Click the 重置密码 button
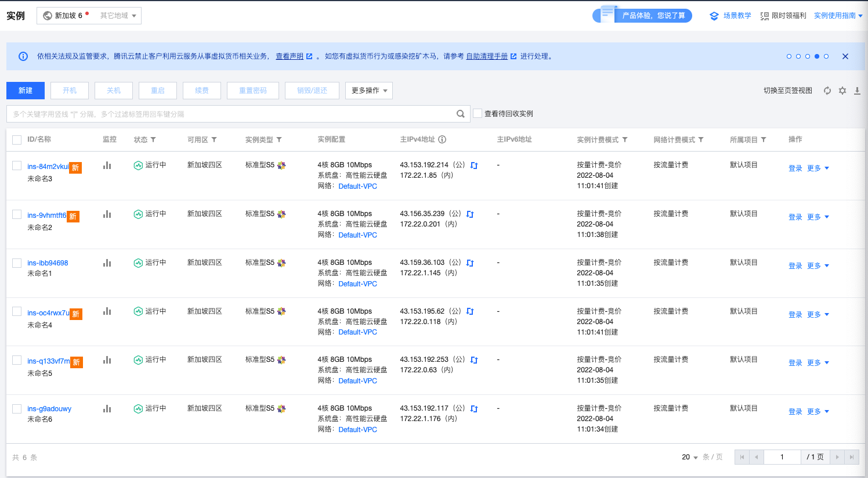This screenshot has width=868, height=478. 253,91
